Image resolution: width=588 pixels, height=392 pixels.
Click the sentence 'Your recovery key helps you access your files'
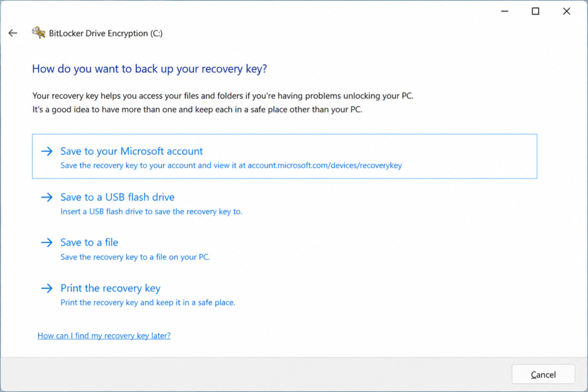pos(223,96)
